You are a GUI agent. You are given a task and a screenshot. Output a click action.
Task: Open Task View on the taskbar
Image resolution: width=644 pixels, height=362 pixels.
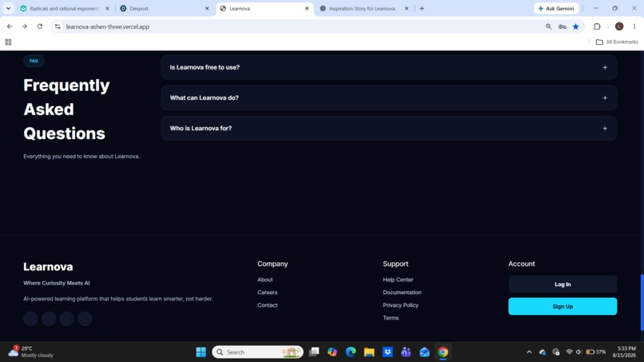coord(314,352)
